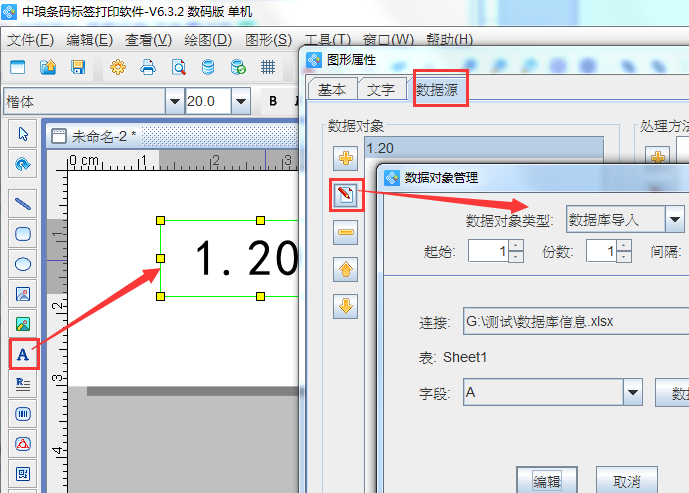Select the ellipse drawing tool
689x493 pixels.
(23, 264)
